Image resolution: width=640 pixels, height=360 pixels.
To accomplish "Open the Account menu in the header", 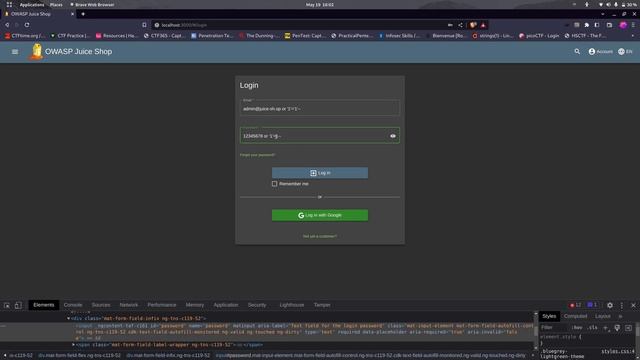I will (600, 51).
